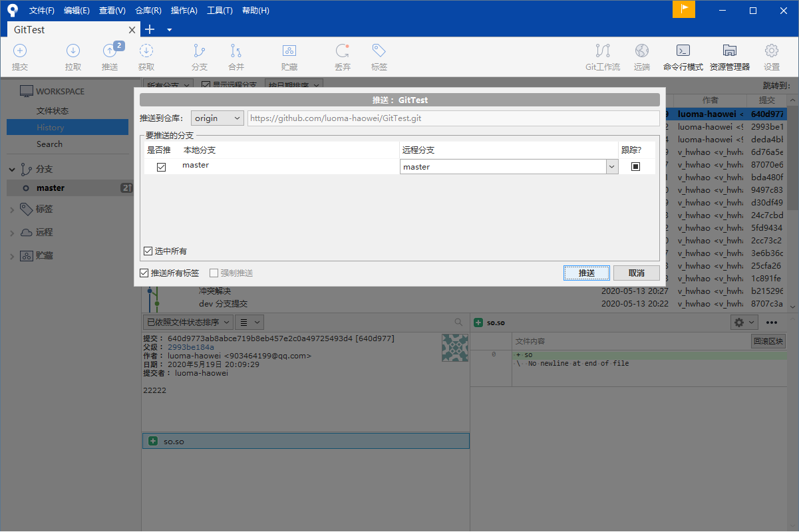The height and width of the screenshot is (532, 799).
Task: Toggle the 选中所有 checkbox
Action: (x=148, y=251)
